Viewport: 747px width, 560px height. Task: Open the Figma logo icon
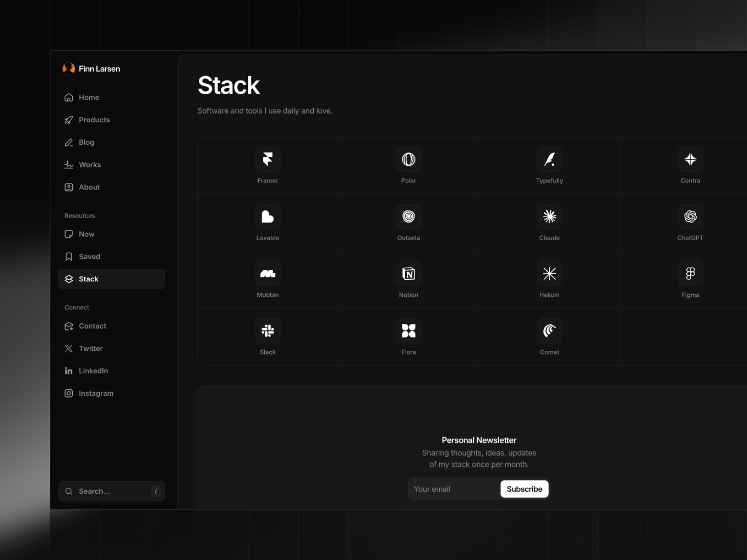coord(691,273)
